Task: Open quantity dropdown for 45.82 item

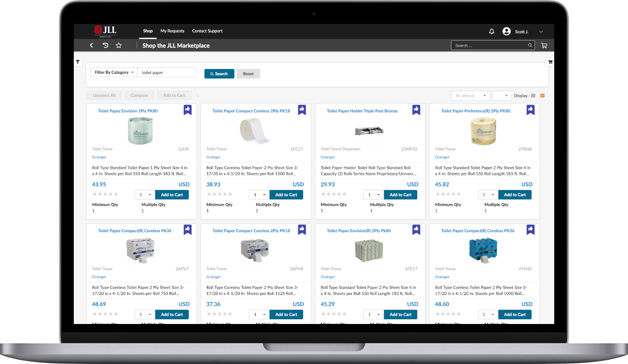Action: point(488,195)
